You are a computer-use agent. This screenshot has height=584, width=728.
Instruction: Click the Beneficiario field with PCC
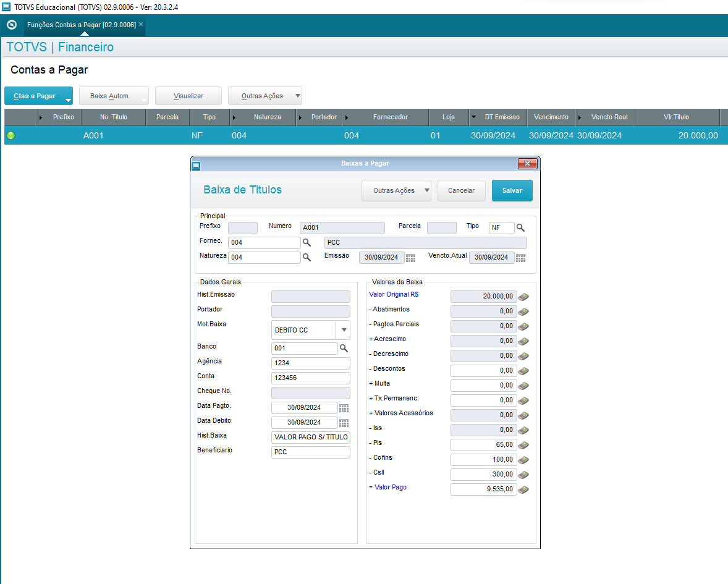pyautogui.click(x=311, y=452)
